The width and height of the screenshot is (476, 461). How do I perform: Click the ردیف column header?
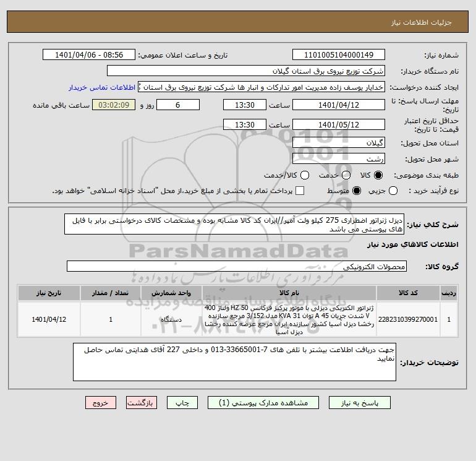point(449,293)
